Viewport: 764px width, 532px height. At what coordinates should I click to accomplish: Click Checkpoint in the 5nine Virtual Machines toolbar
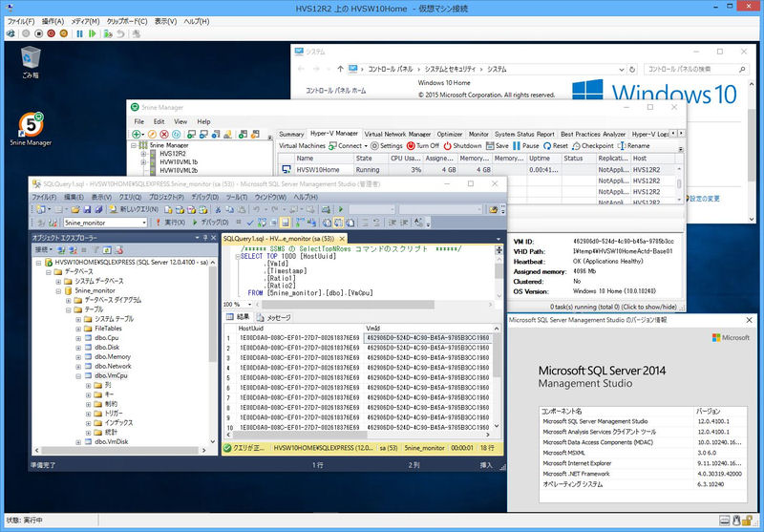click(593, 146)
